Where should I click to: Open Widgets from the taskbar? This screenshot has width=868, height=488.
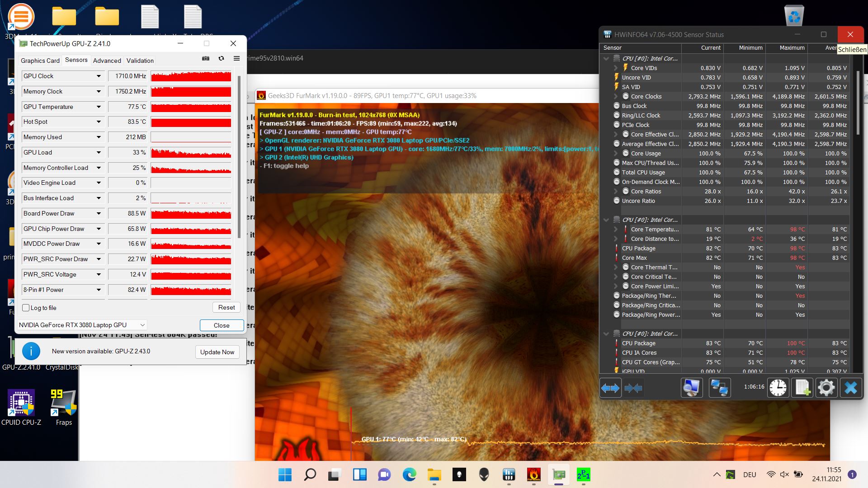(359, 475)
